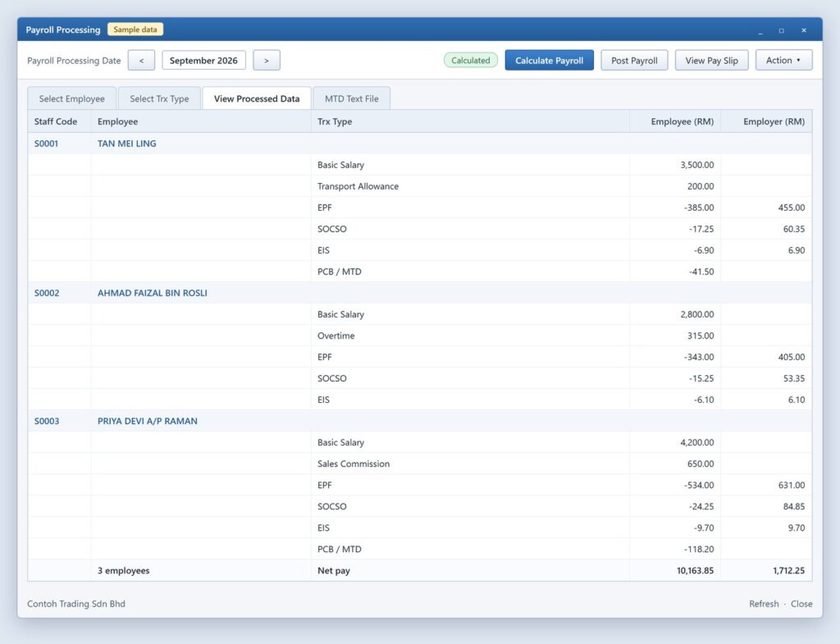This screenshot has width=840, height=644.
Task: Click the Calculated status badge
Action: [470, 61]
